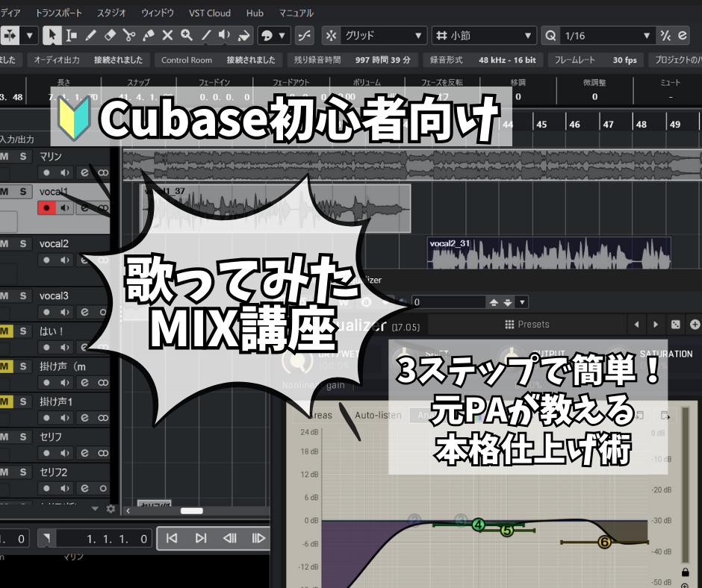
Task: Open the マニュアル menu
Action: (x=296, y=13)
